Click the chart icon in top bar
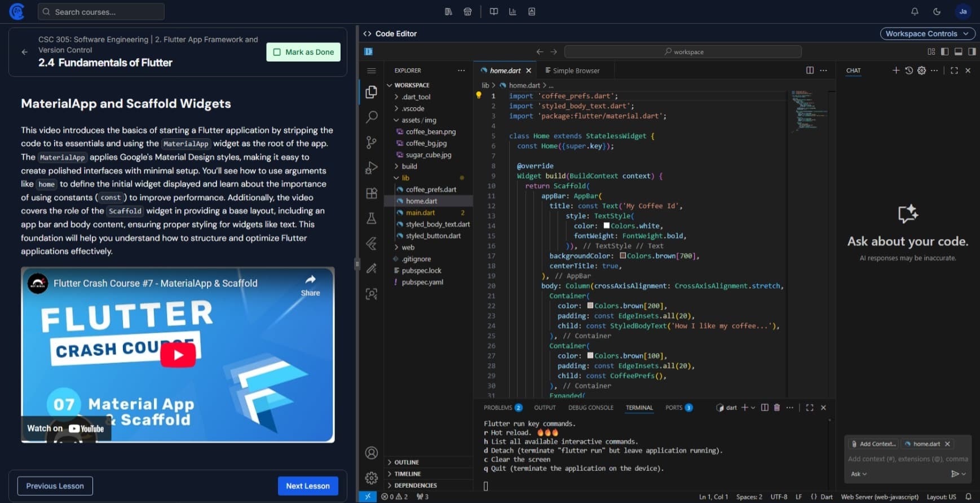The height and width of the screenshot is (503, 980). (x=513, y=11)
